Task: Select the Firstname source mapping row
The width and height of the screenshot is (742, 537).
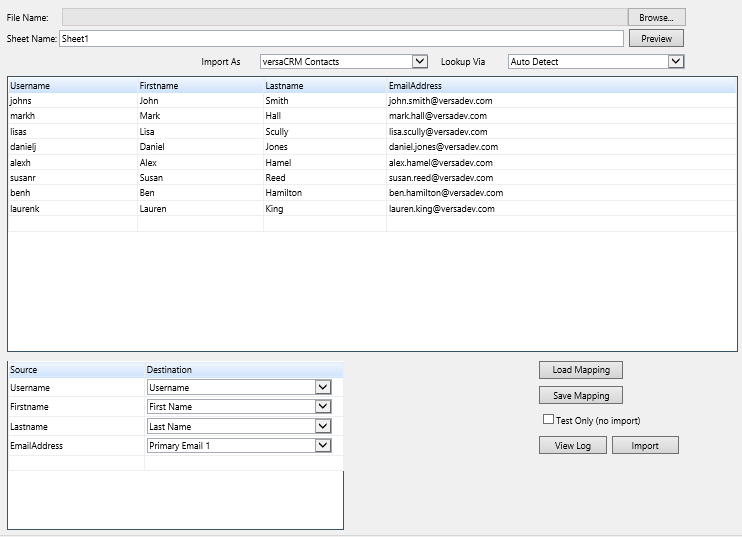Action: tap(76, 407)
